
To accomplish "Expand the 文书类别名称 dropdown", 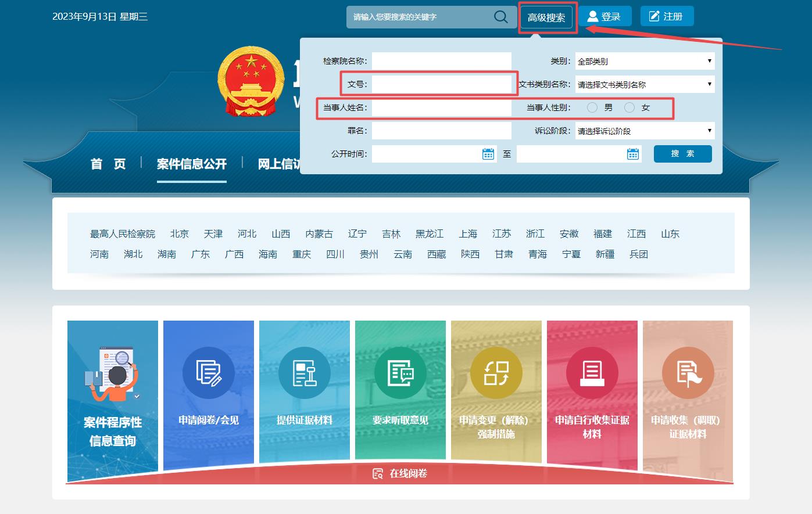I will click(644, 84).
